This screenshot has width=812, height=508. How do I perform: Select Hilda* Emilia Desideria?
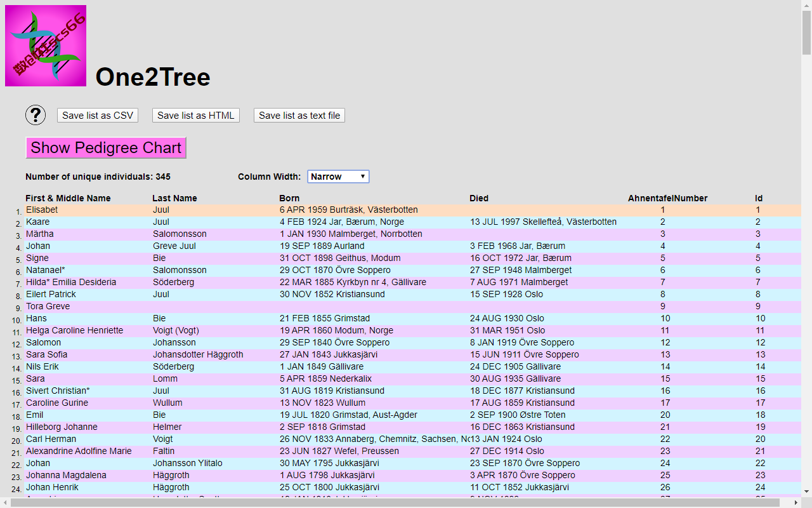coord(71,282)
